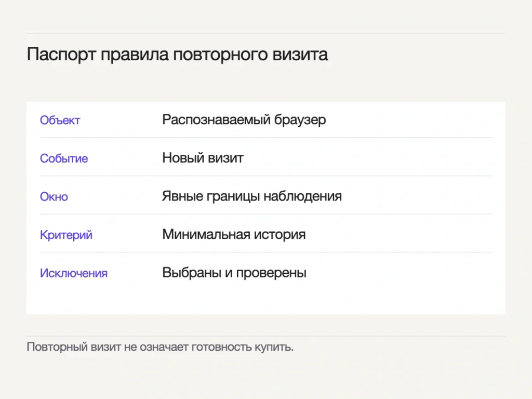Click the "Событие" label

(x=64, y=158)
